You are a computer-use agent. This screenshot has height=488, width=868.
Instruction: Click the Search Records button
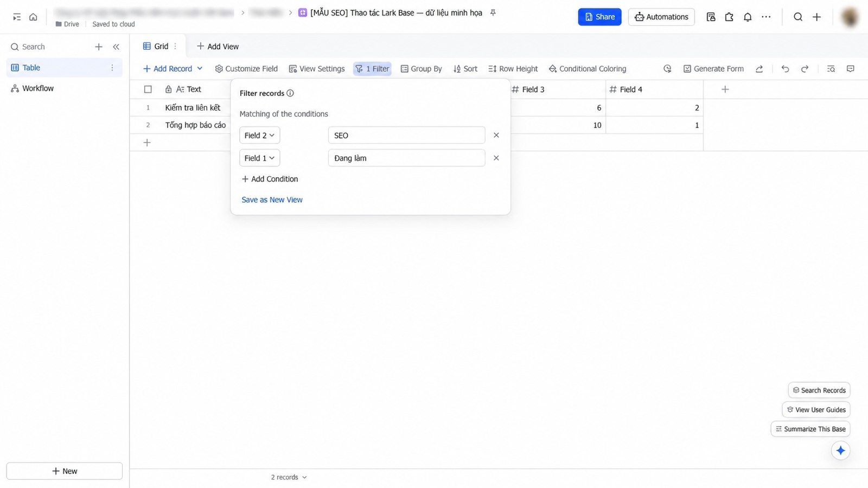(x=819, y=390)
